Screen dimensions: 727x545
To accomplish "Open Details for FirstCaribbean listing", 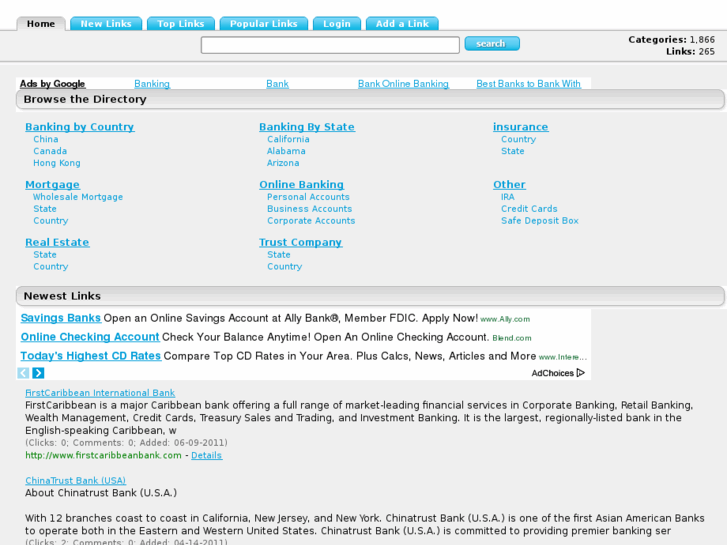I will [207, 455].
